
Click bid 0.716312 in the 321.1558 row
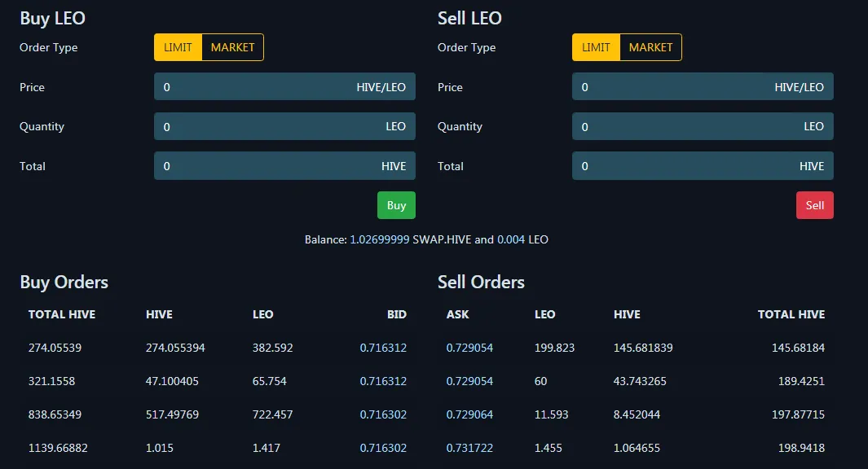tap(383, 381)
